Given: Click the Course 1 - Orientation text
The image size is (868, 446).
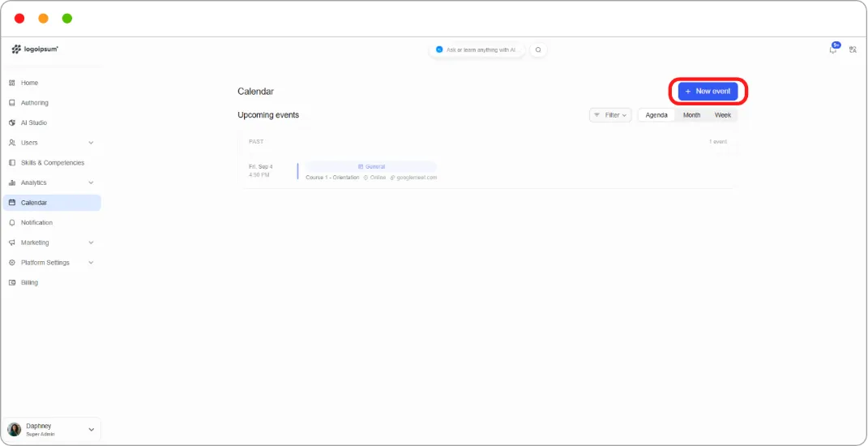Looking at the screenshot, I should pyautogui.click(x=332, y=178).
